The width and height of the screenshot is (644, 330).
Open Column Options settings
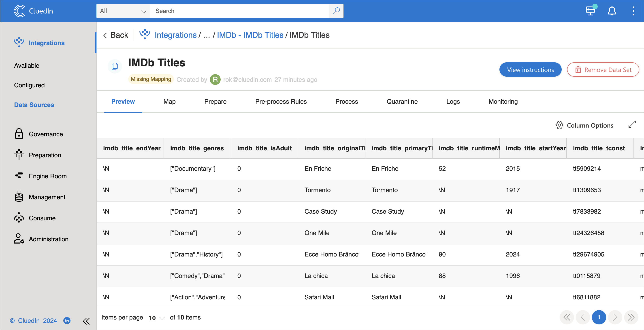[585, 125]
